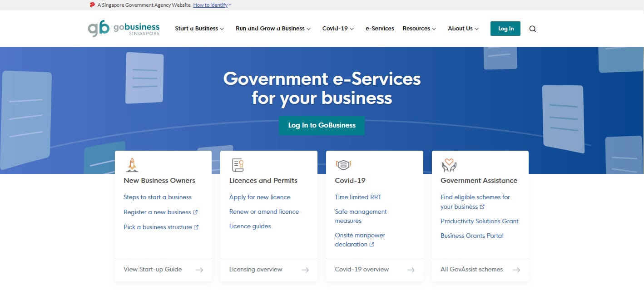This screenshot has width=644, height=300.
Task: Click Licences and Permits card heading
Action: (x=263, y=181)
